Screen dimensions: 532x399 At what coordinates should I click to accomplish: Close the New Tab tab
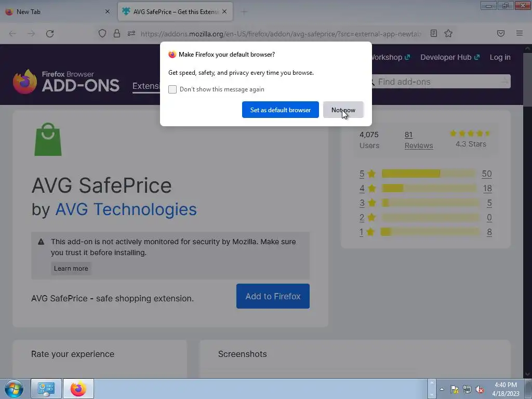coord(107,11)
